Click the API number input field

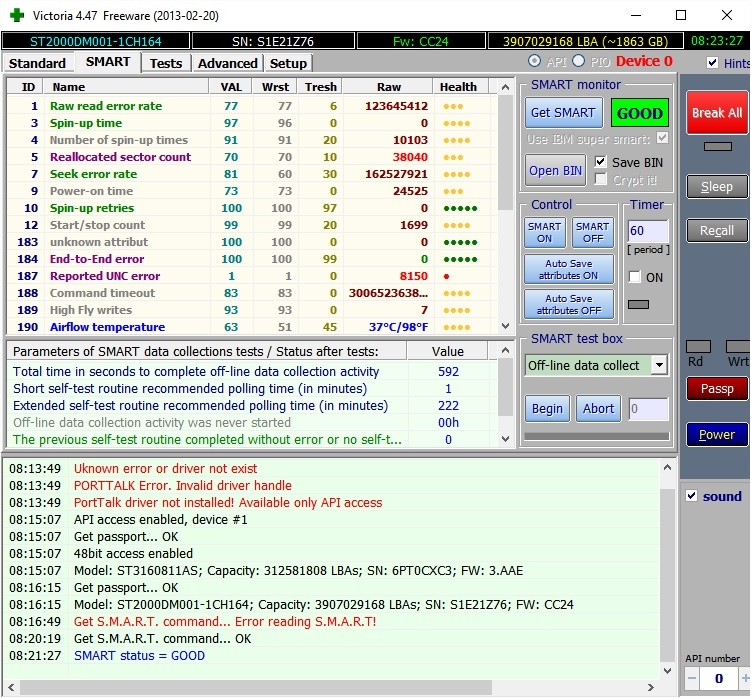coord(719,678)
